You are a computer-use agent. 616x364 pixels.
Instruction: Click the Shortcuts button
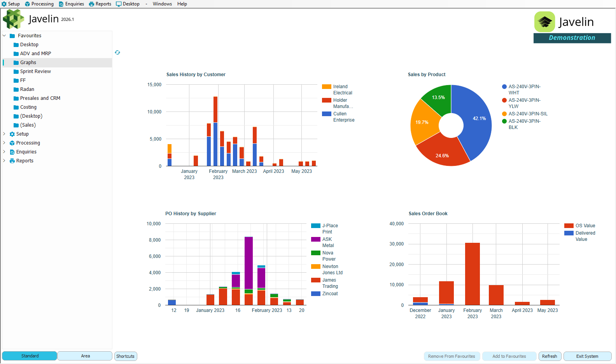click(x=126, y=356)
